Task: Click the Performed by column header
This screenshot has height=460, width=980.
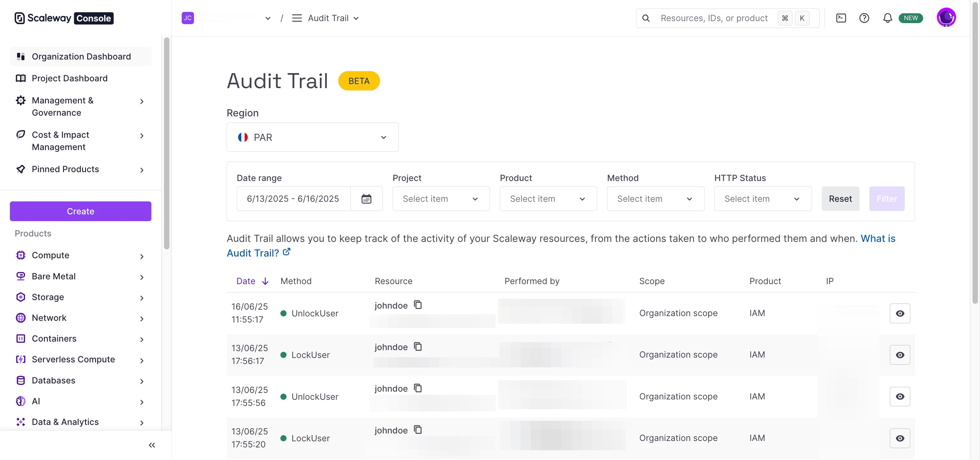Action: (x=532, y=281)
